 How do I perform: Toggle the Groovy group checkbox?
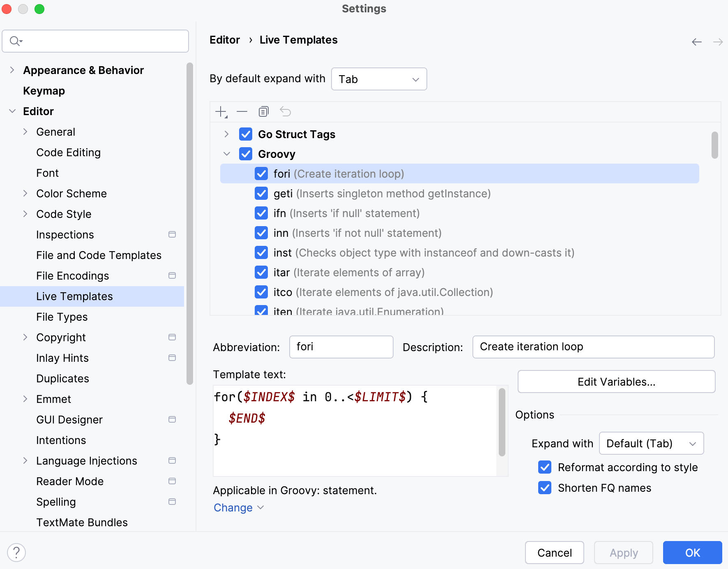tap(246, 154)
